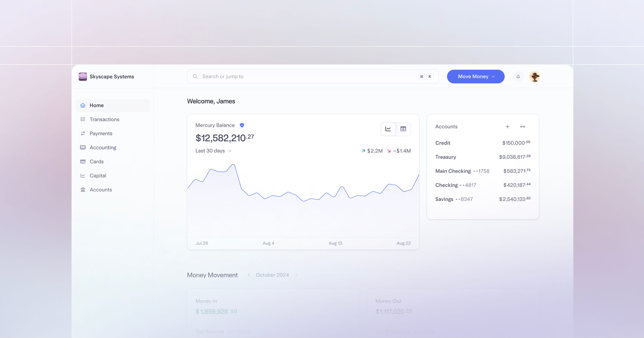Click the Main Checking account row
Screen dimensions: 644x338
pyautogui.click(x=482, y=171)
